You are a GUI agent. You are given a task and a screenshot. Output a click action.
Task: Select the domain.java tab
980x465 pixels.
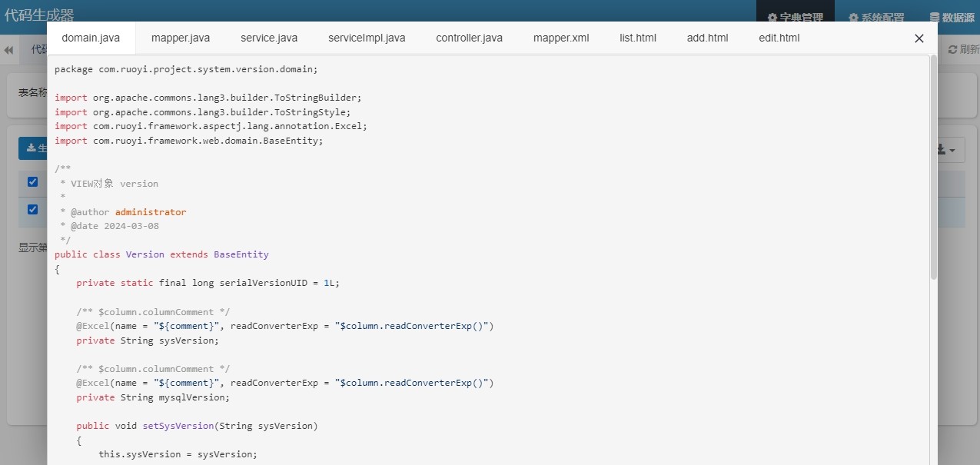point(91,38)
